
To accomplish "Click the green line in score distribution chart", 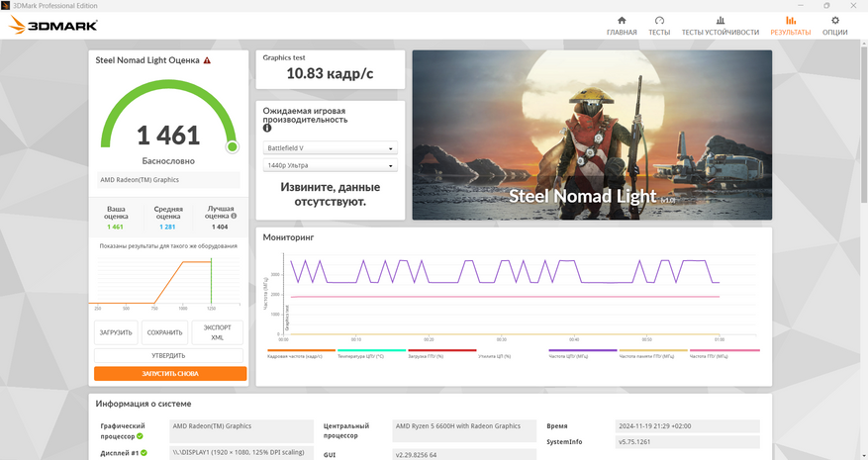I will tap(211, 281).
